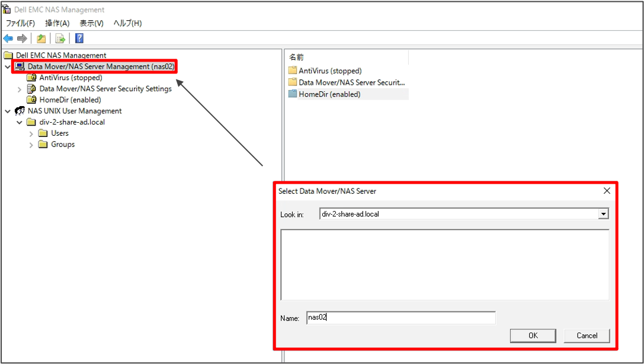Select HomeDir (enabled) in the left tree
Image resolution: width=644 pixels, height=364 pixels.
(69, 100)
